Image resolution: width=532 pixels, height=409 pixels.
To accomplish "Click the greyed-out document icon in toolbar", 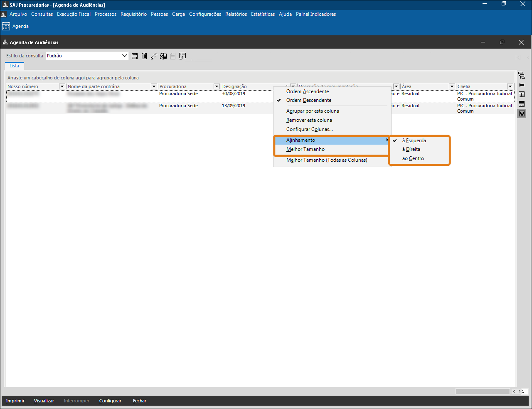I will (173, 56).
